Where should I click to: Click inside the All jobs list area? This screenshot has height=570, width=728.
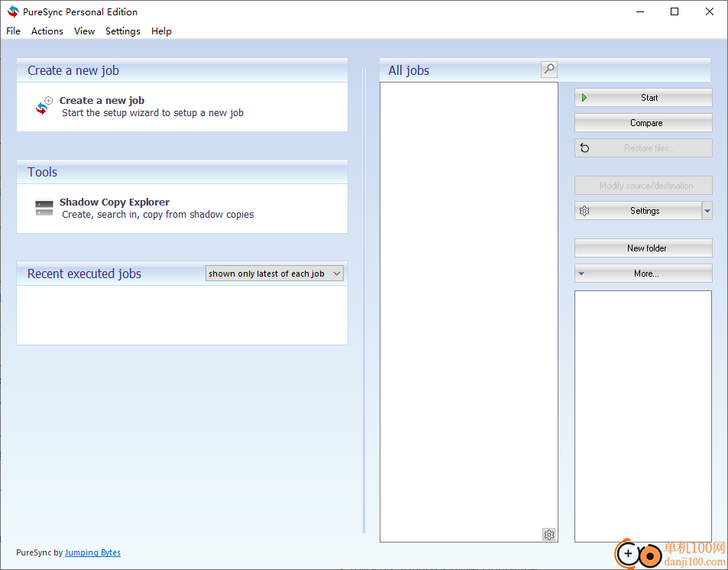pyautogui.click(x=469, y=313)
